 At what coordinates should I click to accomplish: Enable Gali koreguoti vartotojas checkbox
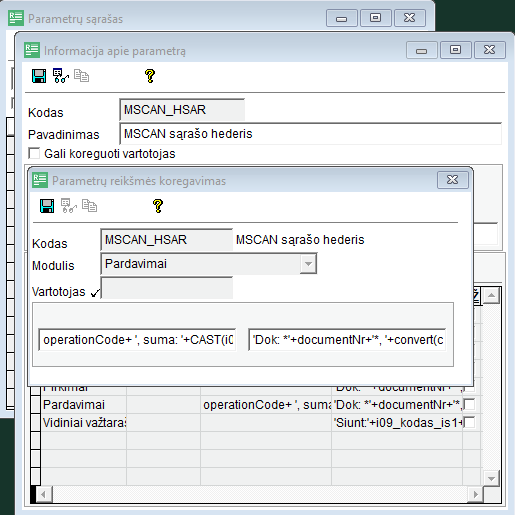coord(34,154)
